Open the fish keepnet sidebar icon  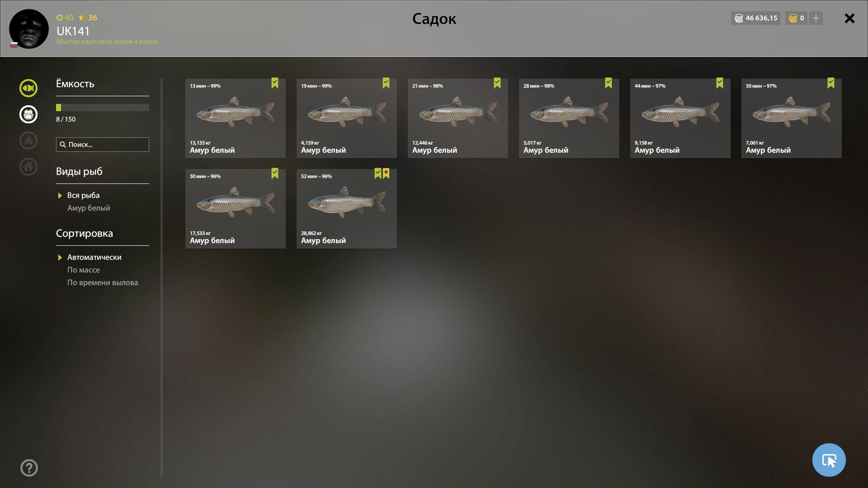pyautogui.click(x=28, y=88)
